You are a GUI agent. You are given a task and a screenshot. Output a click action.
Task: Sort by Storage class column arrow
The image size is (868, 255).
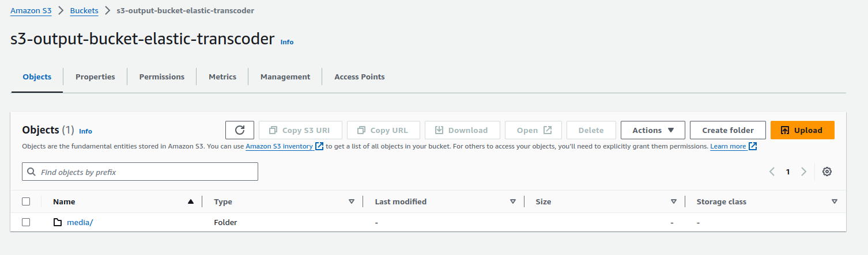pyautogui.click(x=835, y=201)
